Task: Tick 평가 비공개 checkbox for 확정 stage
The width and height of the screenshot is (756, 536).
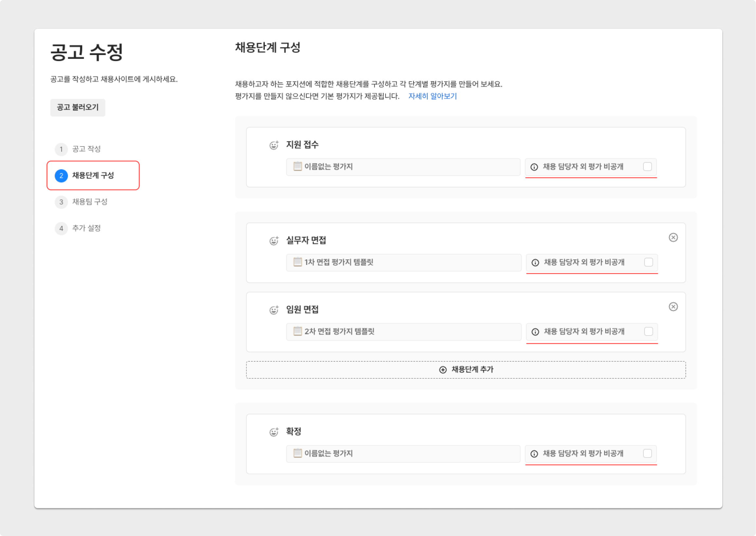Action: click(647, 454)
